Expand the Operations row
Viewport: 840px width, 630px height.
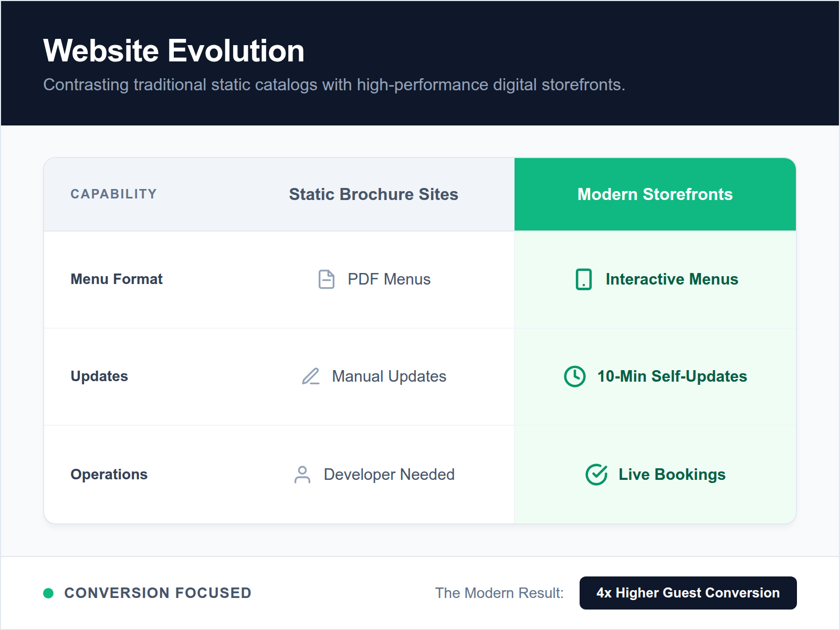point(109,475)
